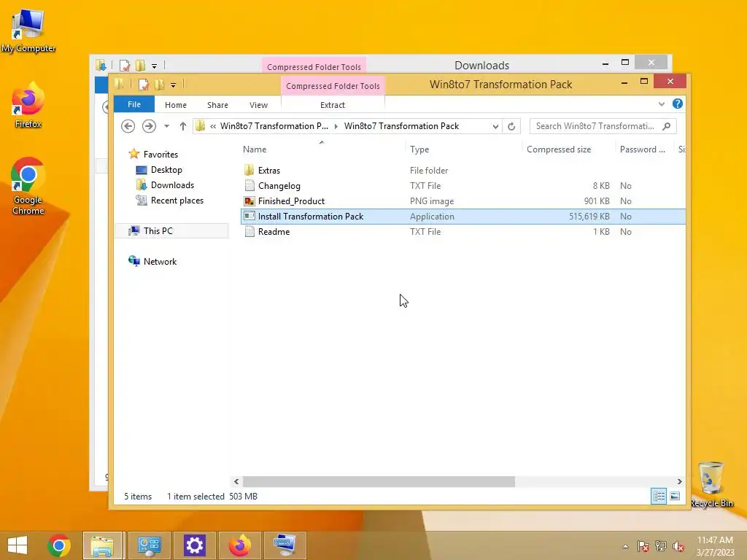Switch to Large icons view layout
The height and width of the screenshot is (560, 747).
pyautogui.click(x=675, y=496)
